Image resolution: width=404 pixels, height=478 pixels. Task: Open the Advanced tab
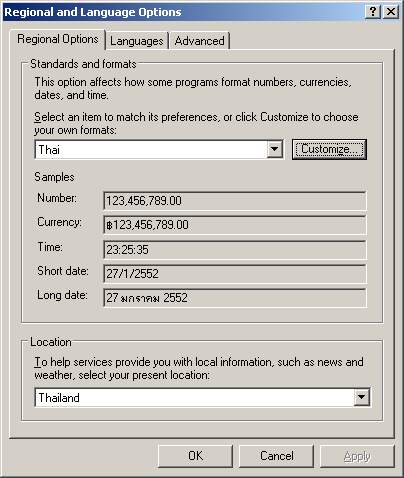[199, 41]
